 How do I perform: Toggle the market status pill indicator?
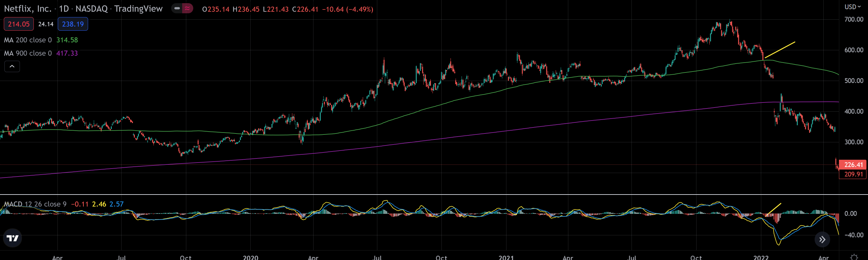click(182, 9)
